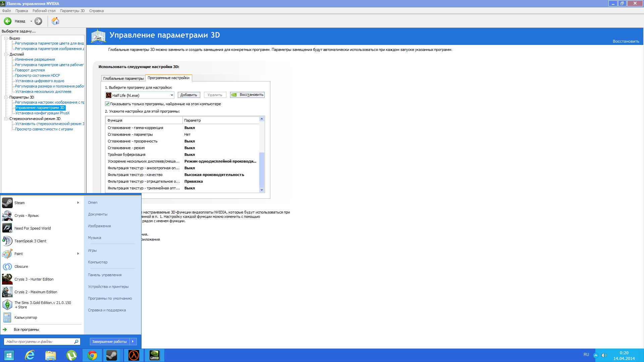Click Восстановить link in blue header
Image resolution: width=644 pixels, height=362 pixels.
626,41
